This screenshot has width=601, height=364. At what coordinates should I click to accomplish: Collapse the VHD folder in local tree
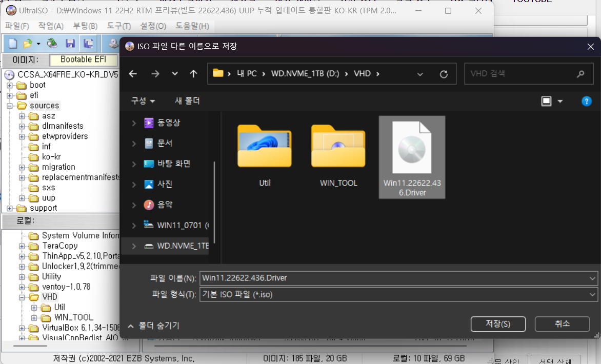[x=22, y=297]
